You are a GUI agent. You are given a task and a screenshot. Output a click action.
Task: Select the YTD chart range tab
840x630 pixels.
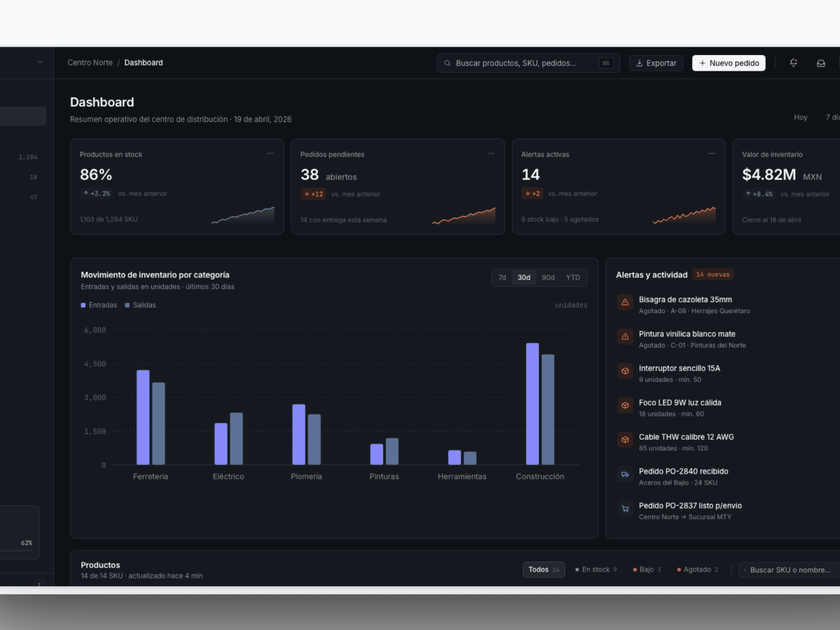click(x=573, y=277)
